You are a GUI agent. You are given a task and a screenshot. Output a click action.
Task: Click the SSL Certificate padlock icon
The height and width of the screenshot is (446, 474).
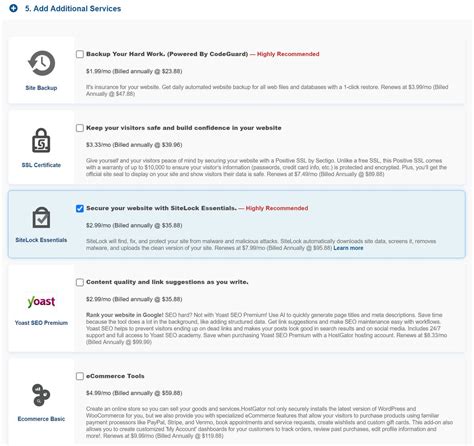point(41,140)
